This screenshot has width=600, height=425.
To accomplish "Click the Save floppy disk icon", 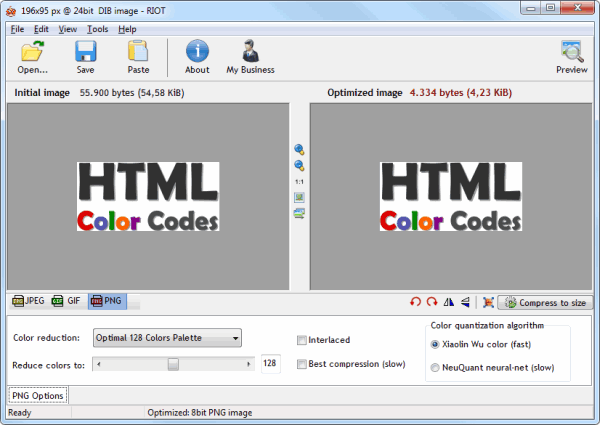I will [85, 52].
